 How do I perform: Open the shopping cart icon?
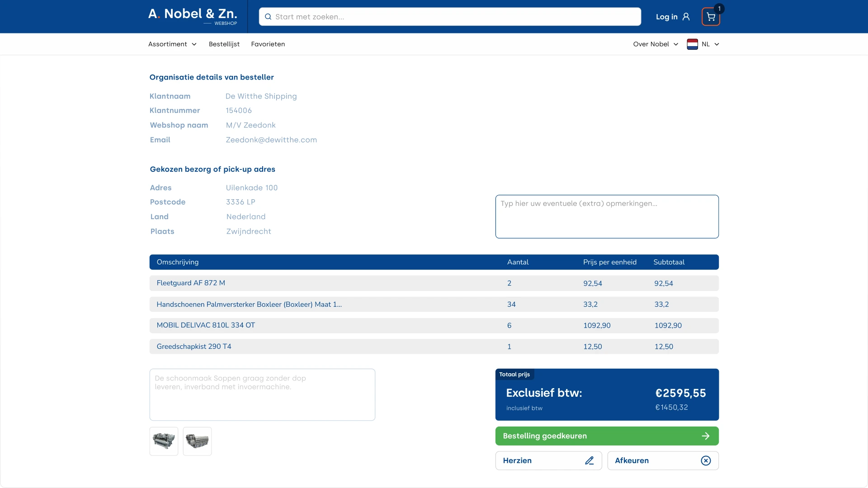pos(711,17)
